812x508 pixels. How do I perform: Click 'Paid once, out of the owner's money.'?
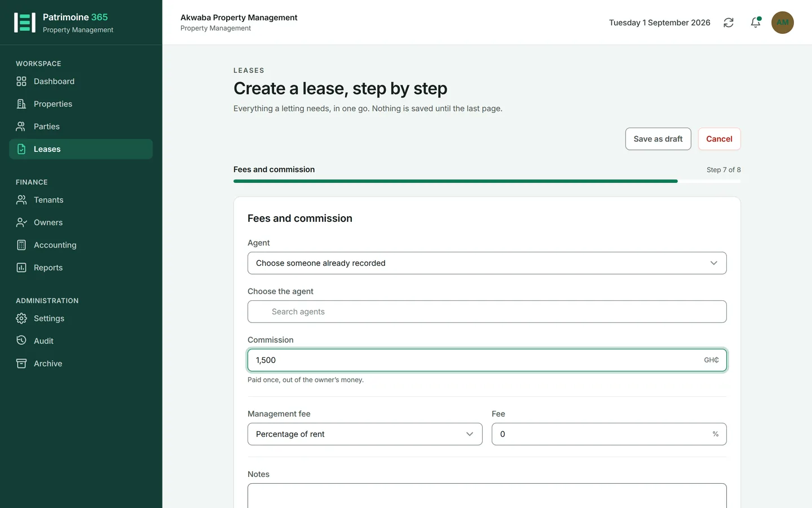306,380
